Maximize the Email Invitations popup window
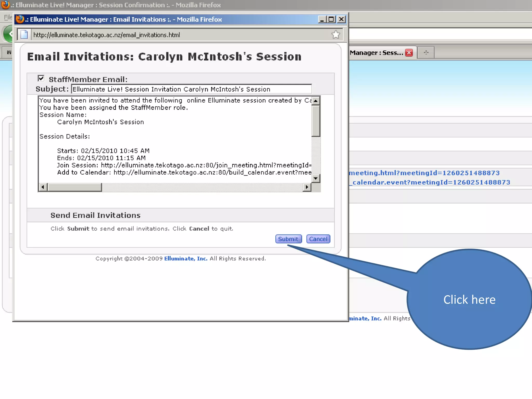This screenshot has width=532, height=399. [331, 19]
